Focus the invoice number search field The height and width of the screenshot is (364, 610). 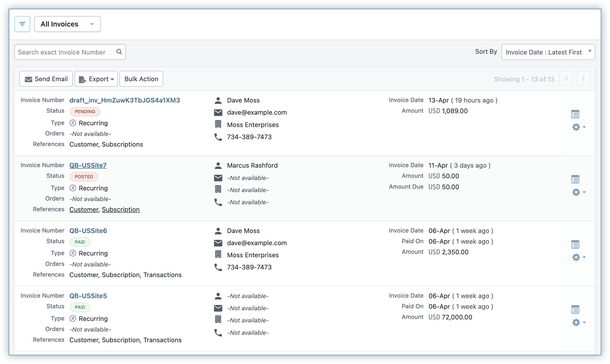(64, 52)
